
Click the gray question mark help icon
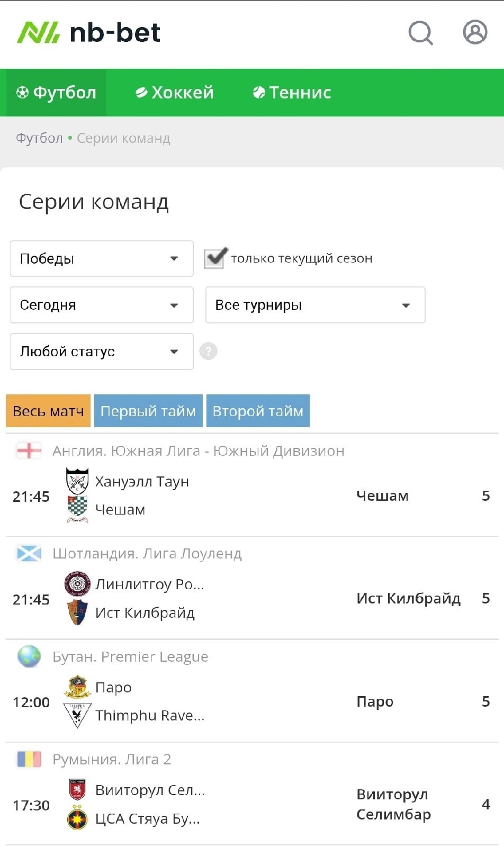(208, 351)
